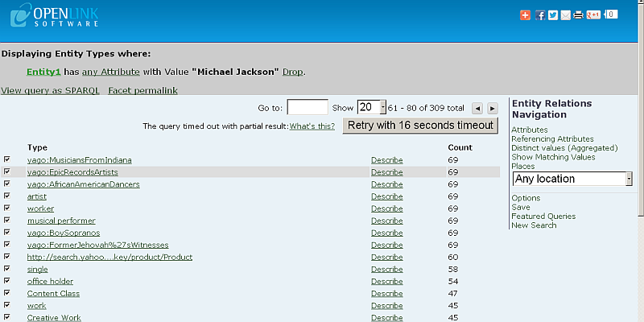The image size is (644, 322).
Task: Toggle Content Class row checkbox
Action: (7, 293)
